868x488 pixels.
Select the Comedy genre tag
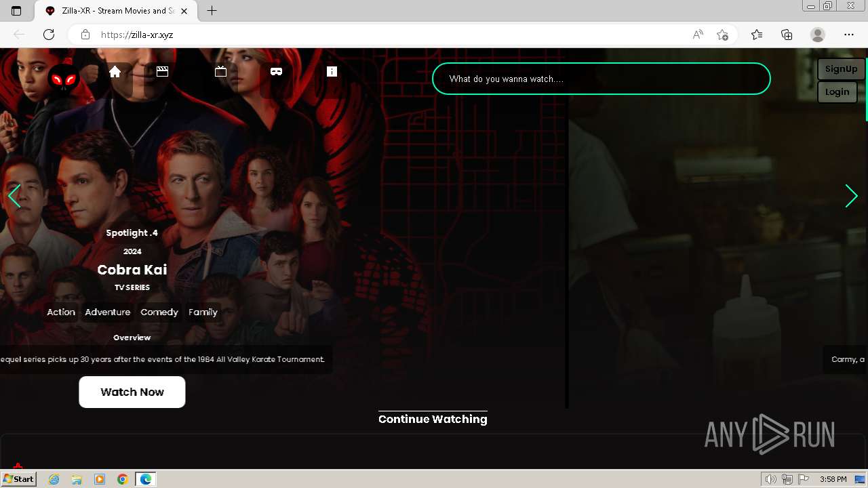pos(159,312)
